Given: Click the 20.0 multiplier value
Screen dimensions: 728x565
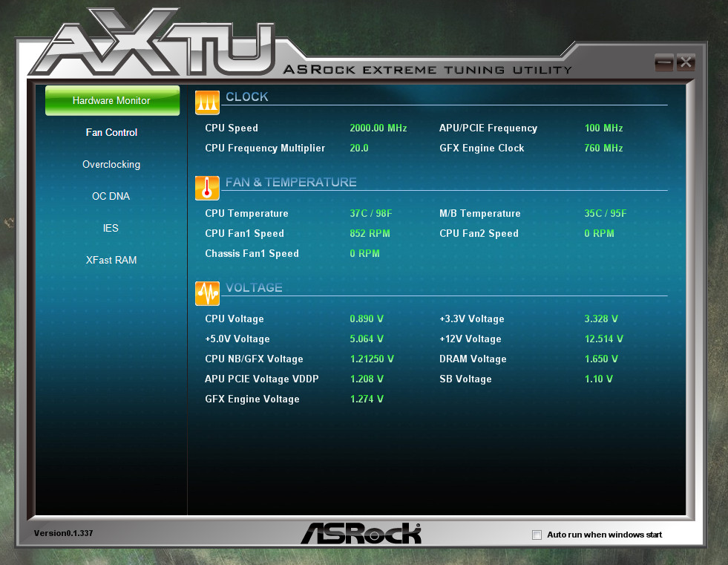Looking at the screenshot, I should pos(359,148).
